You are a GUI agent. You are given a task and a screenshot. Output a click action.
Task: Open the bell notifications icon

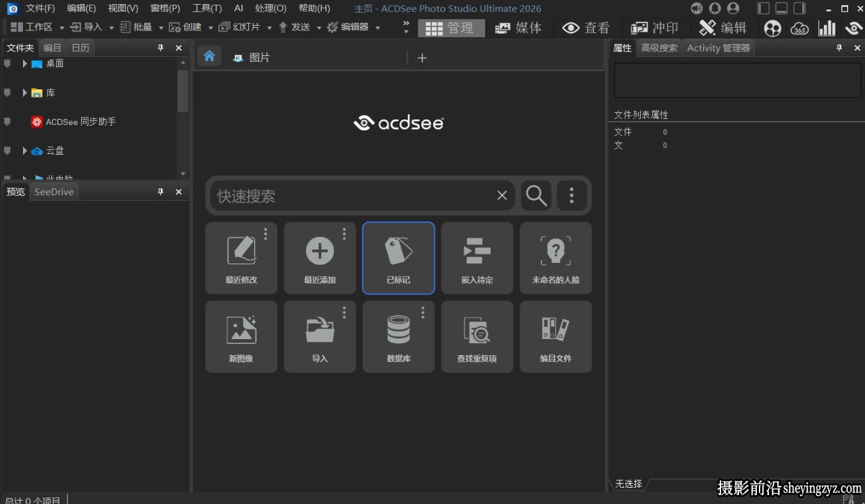(714, 8)
